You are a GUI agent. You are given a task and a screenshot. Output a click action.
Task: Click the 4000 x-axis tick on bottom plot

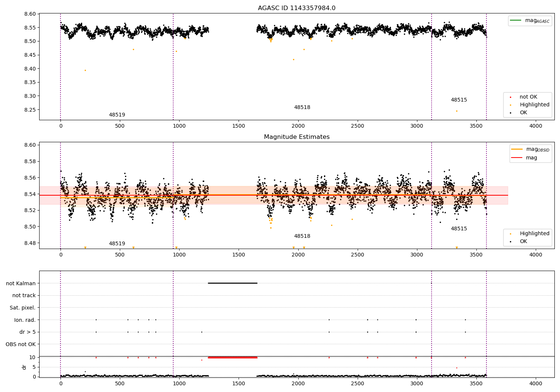[536, 383]
